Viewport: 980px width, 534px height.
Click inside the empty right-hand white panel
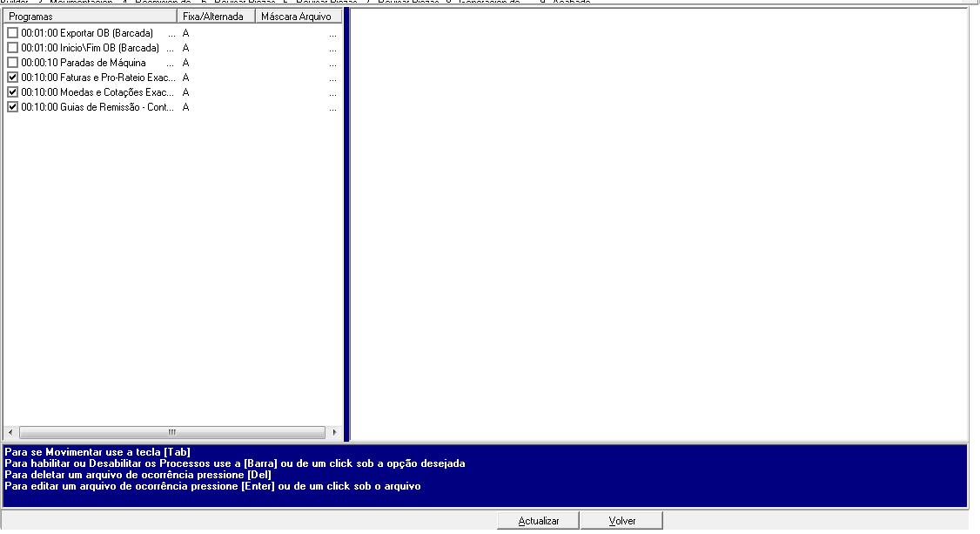[x=658, y=225]
